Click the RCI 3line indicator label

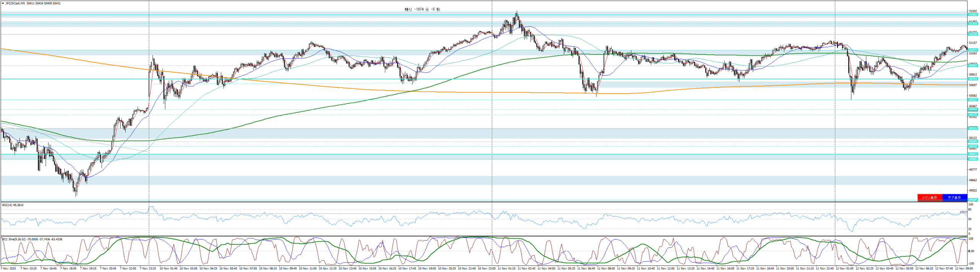(x=32, y=239)
